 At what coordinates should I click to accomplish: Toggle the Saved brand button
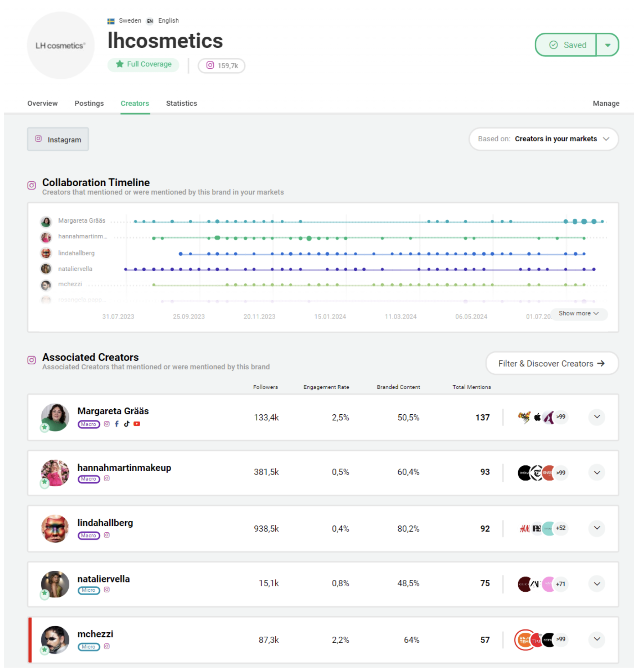(566, 45)
